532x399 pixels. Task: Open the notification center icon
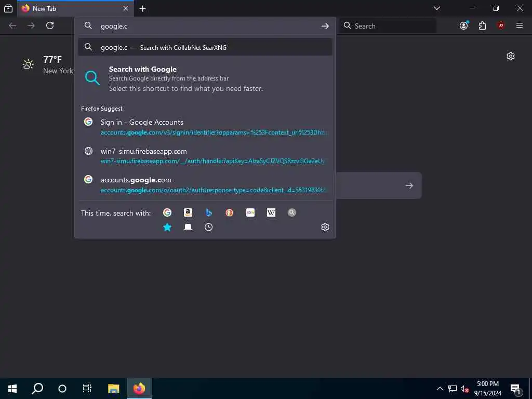(x=516, y=389)
